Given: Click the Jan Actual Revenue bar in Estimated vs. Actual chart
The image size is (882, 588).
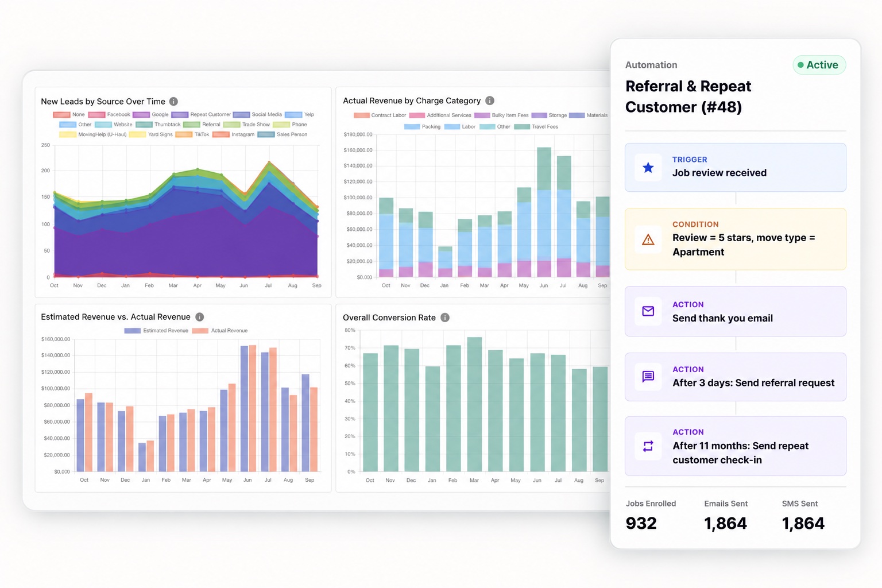Looking at the screenshot, I should [x=150, y=456].
